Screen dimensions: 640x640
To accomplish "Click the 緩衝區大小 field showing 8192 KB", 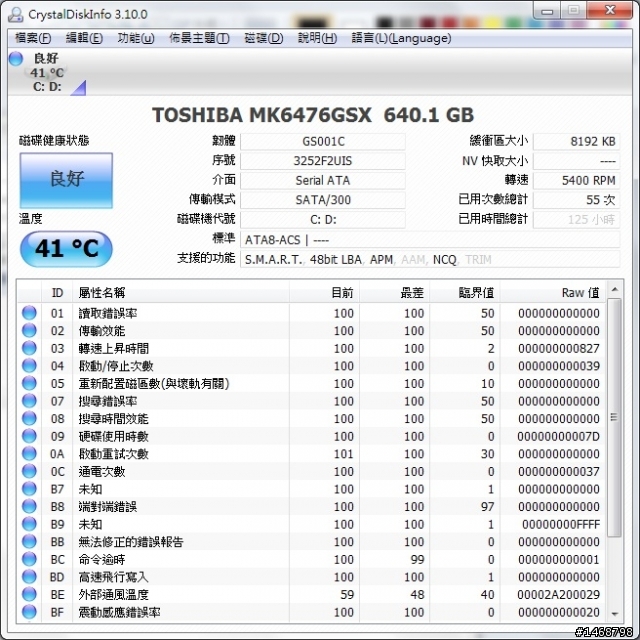I will [x=576, y=142].
